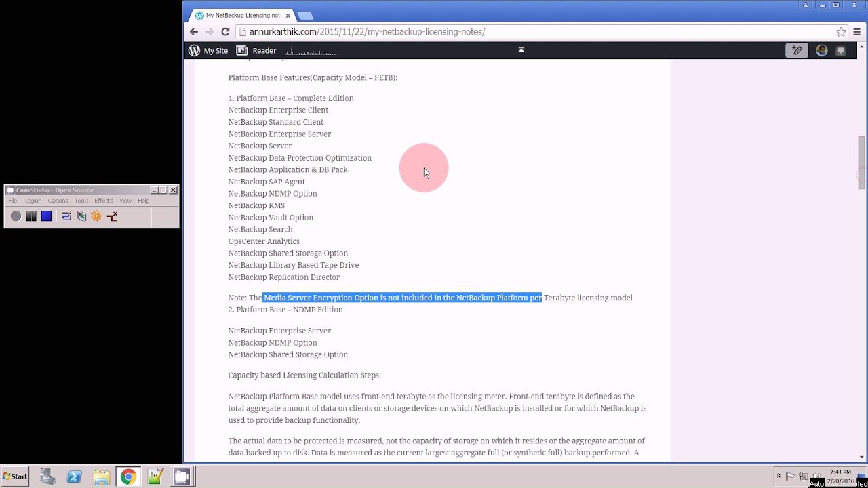Launch PowerShell from taskbar
The width and height of the screenshot is (868, 488).
tap(74, 476)
